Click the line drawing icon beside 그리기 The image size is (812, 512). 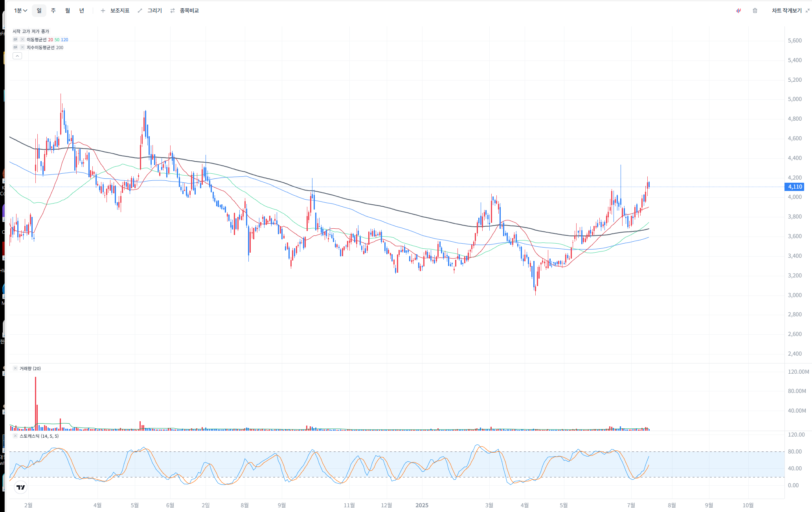click(x=140, y=11)
